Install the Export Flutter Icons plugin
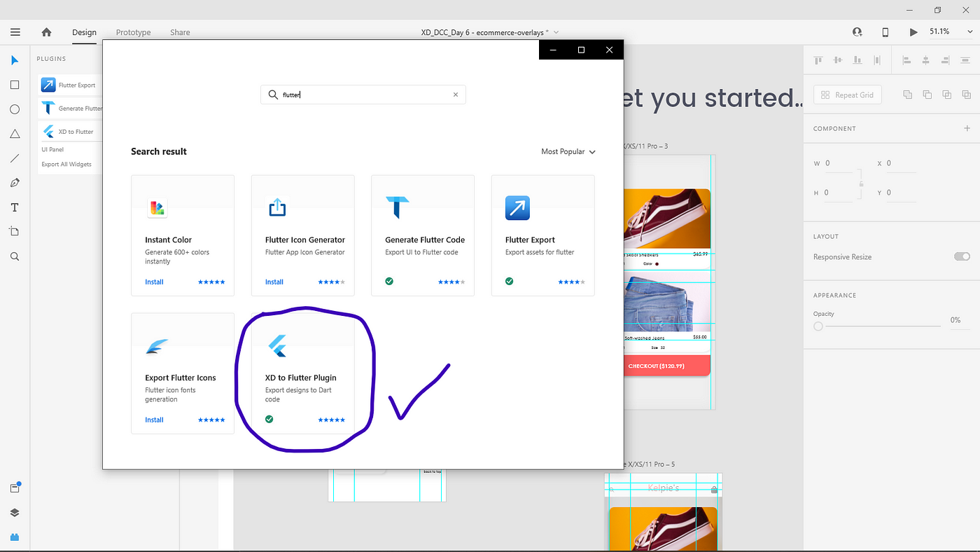Viewport: 980px width, 552px height. [154, 420]
